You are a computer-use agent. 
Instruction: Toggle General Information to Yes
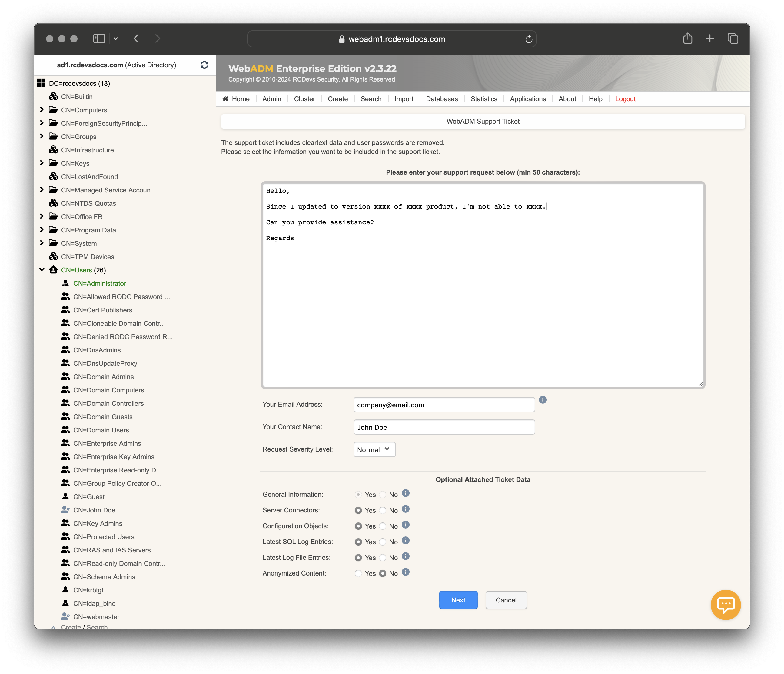pyautogui.click(x=357, y=494)
